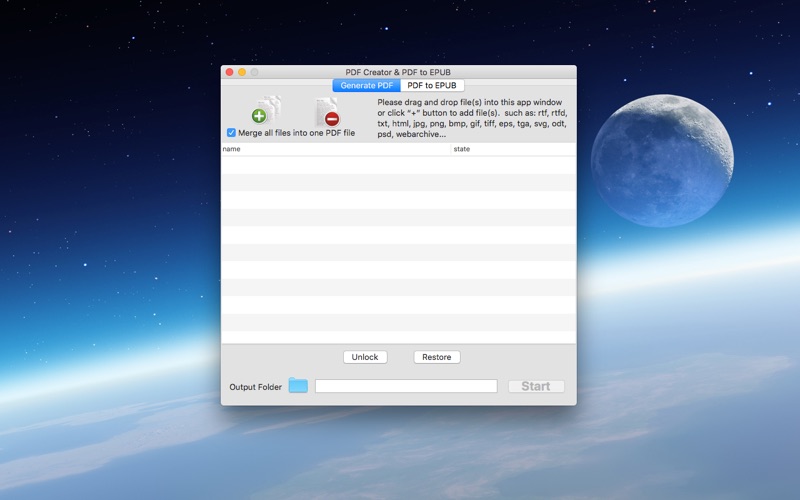The image size is (800, 500).
Task: Click the red minus remove files icon
Action: (328, 112)
